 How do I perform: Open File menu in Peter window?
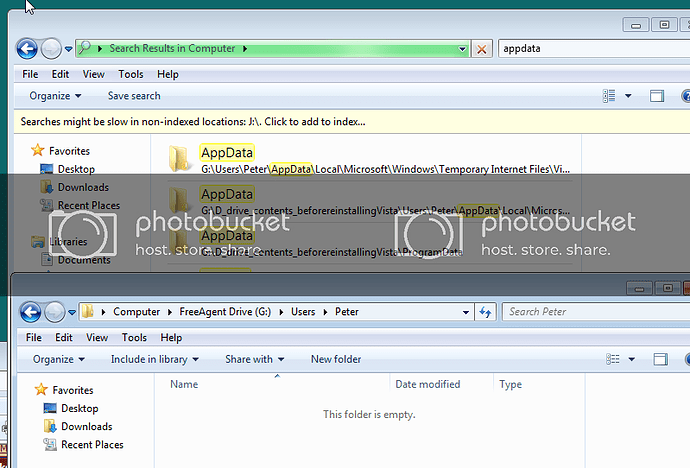pyautogui.click(x=33, y=338)
